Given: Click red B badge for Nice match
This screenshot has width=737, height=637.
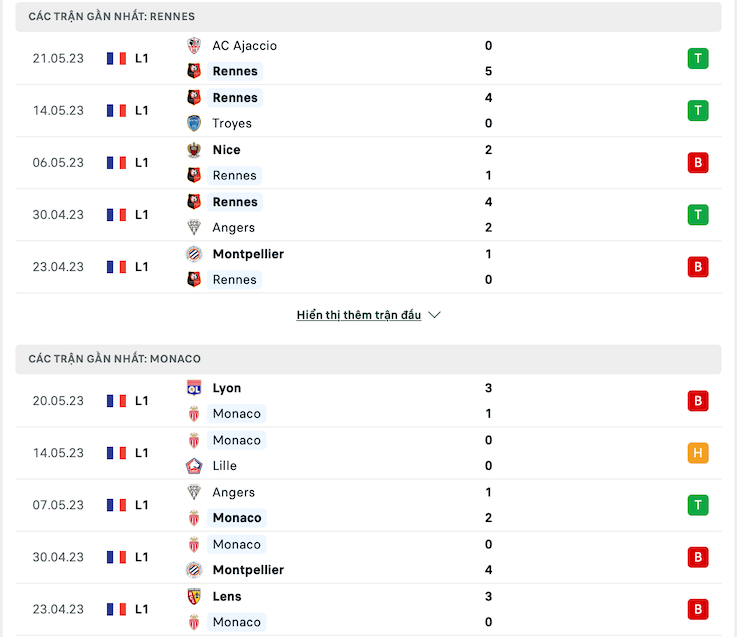Looking at the screenshot, I should (x=698, y=163).
